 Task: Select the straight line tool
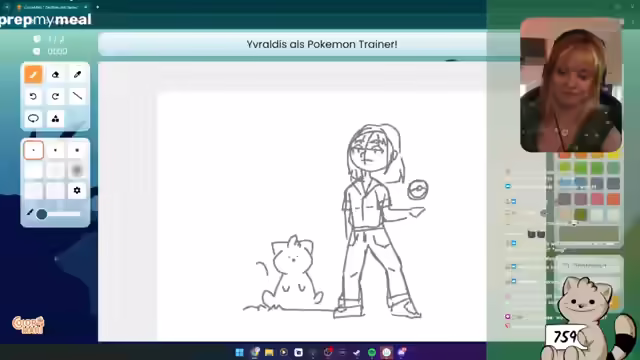coord(77,96)
